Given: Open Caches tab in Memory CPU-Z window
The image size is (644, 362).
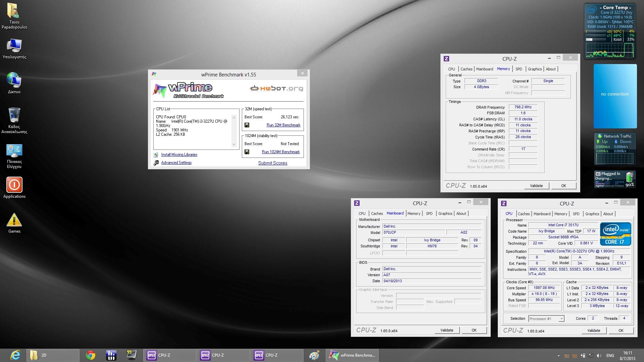Looking at the screenshot, I should pyautogui.click(x=466, y=69).
